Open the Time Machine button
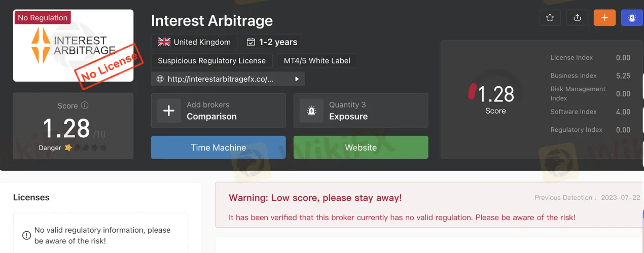This screenshot has height=253, width=644. pos(218,148)
